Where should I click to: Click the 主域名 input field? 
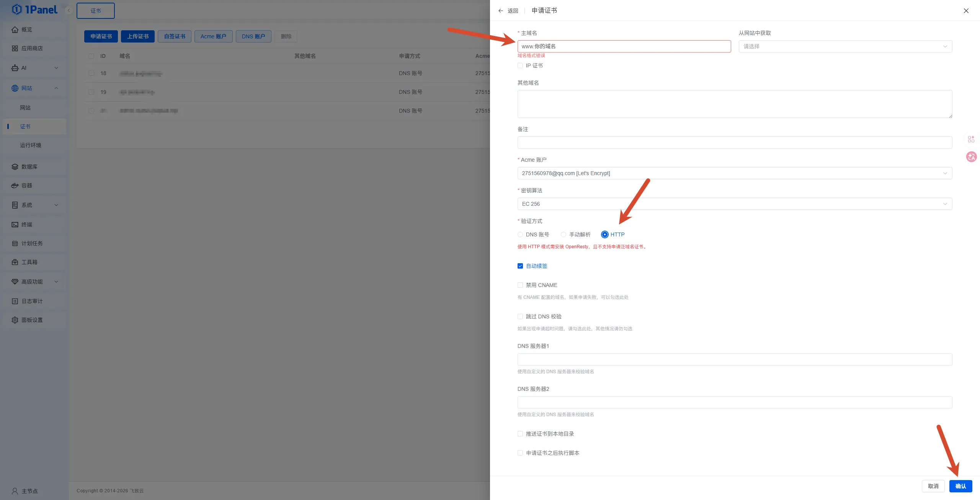[624, 46]
